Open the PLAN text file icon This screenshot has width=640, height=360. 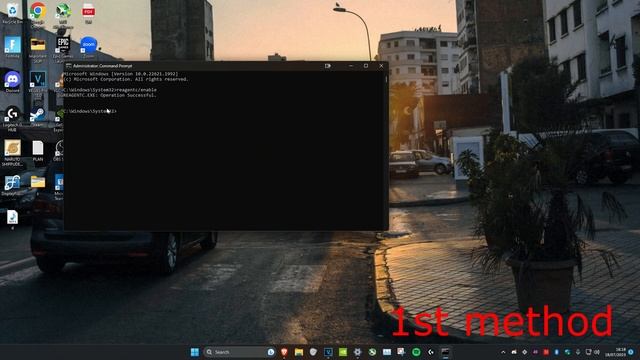click(x=38, y=151)
